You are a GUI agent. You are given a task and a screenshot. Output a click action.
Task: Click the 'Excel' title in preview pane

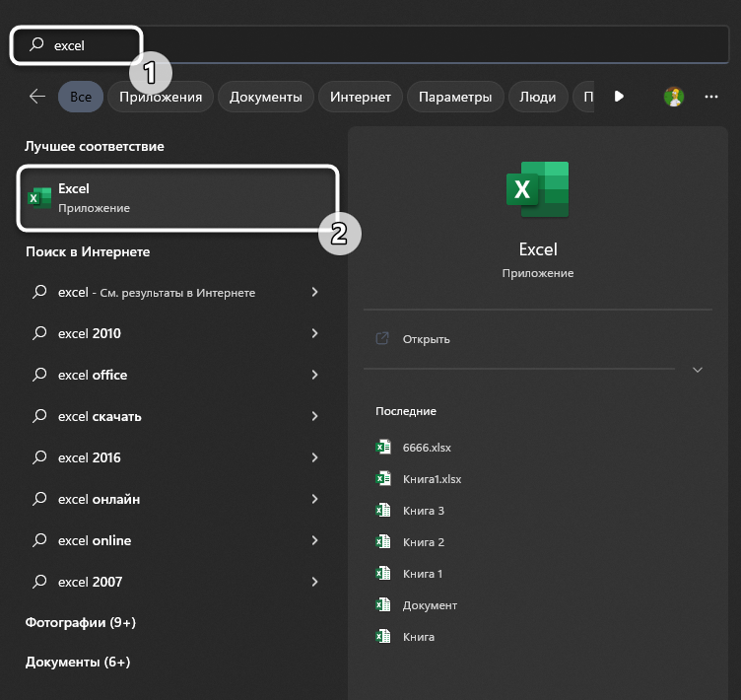[x=538, y=249]
